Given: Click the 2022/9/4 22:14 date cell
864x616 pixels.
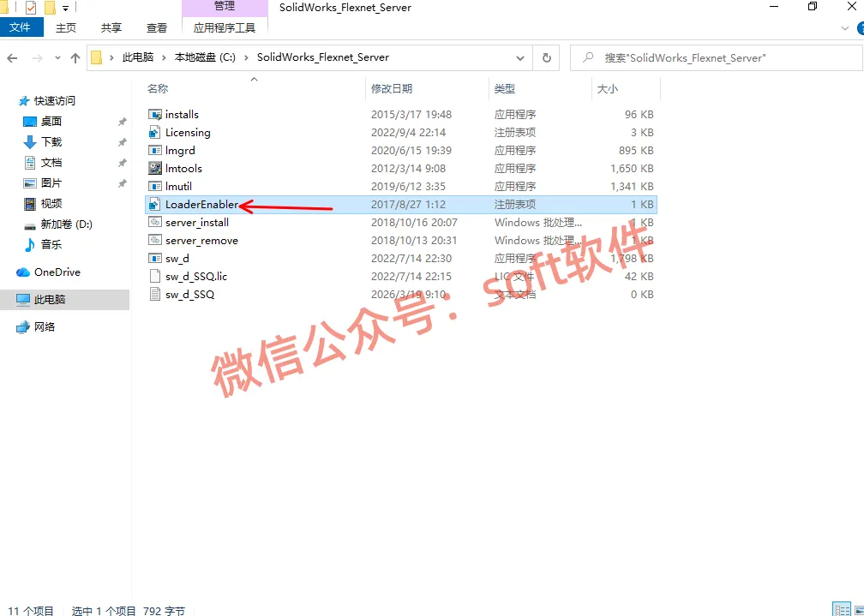Looking at the screenshot, I should [x=408, y=133].
